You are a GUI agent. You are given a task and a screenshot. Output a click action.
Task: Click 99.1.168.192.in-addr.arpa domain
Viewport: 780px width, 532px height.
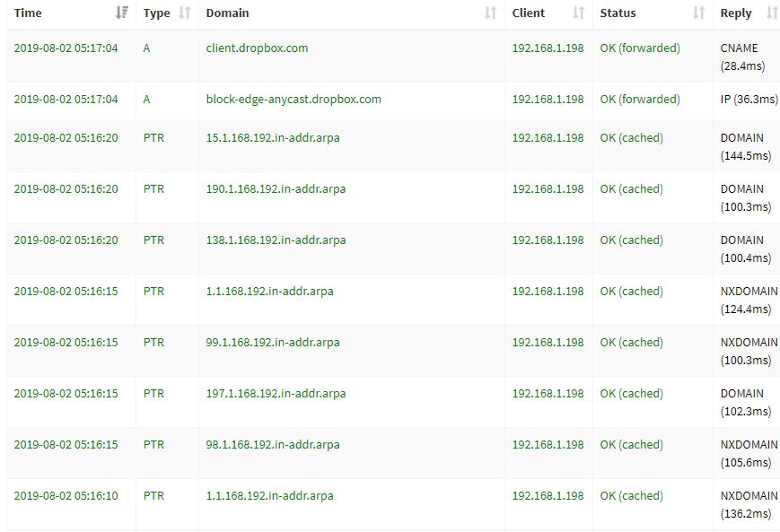pos(273,343)
